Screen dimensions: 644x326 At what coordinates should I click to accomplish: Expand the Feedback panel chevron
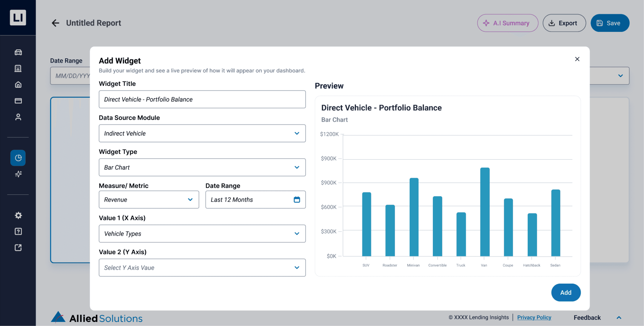click(619, 317)
